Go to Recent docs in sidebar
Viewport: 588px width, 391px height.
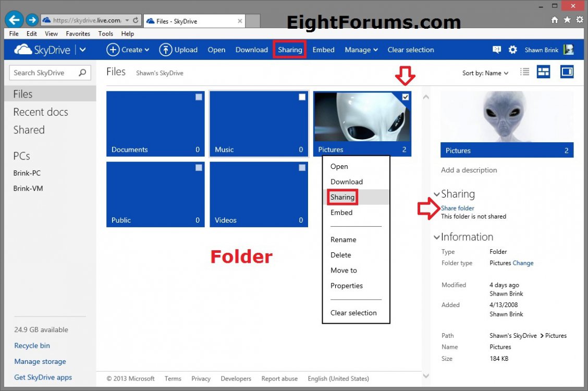(x=41, y=112)
